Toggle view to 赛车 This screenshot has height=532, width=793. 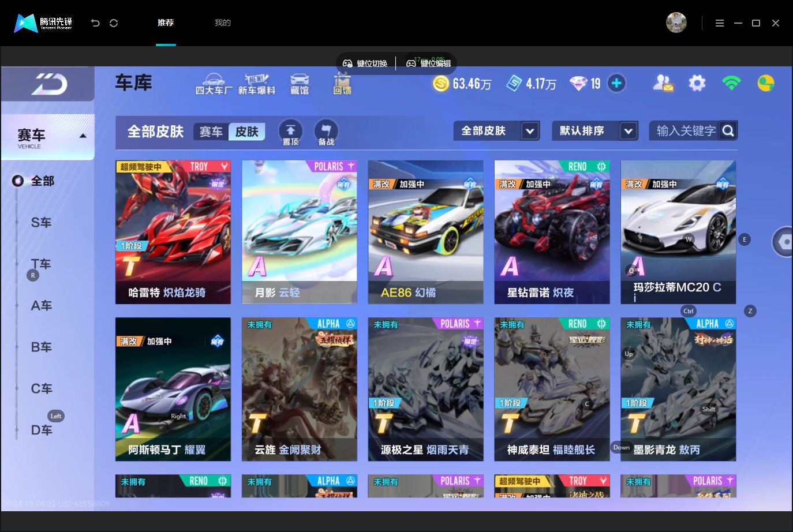point(211,132)
